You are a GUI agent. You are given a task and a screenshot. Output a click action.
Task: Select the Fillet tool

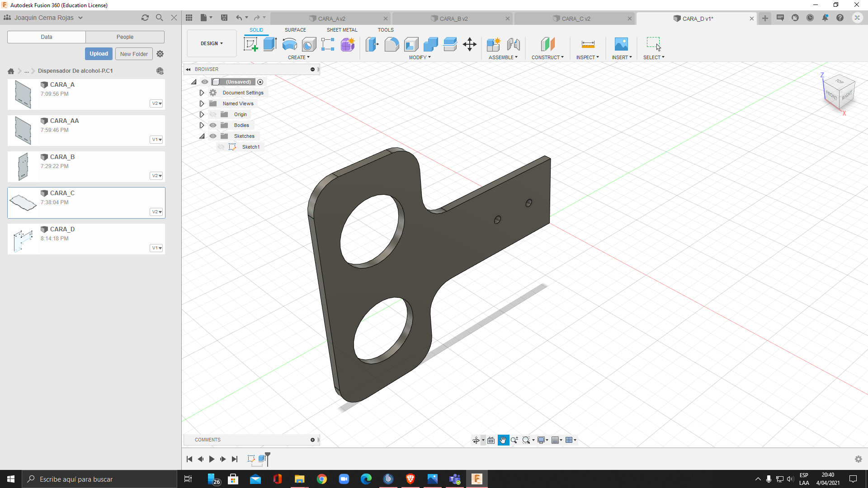point(392,44)
